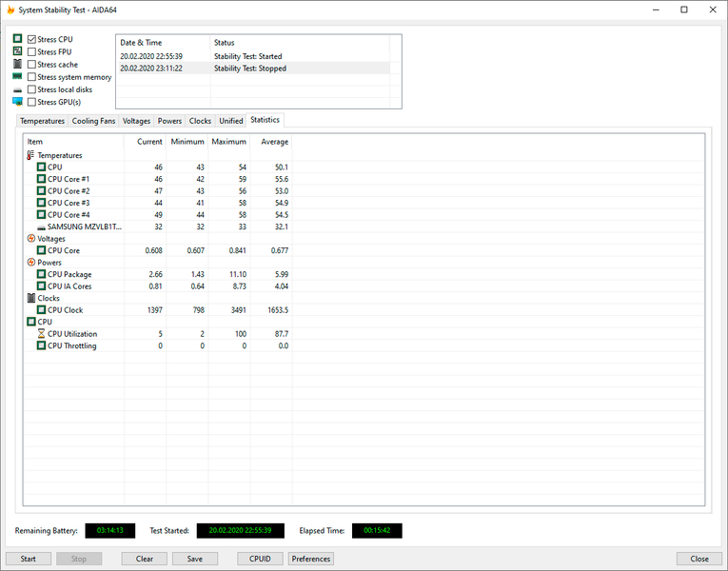Click the icon beside CPU Core voltage row
The image size is (728, 571).
point(41,250)
